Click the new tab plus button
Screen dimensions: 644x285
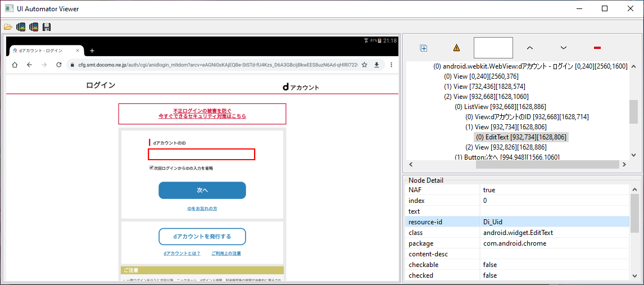click(x=92, y=51)
